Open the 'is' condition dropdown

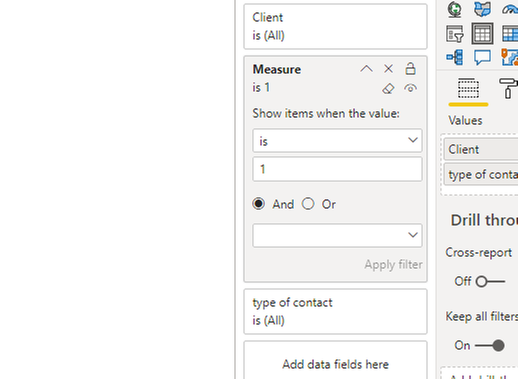pos(337,141)
